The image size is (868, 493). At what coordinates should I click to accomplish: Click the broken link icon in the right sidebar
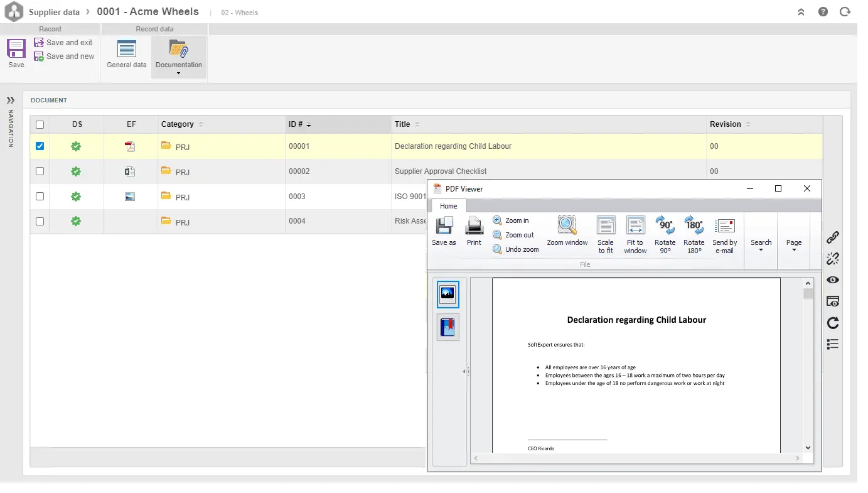[x=833, y=258]
